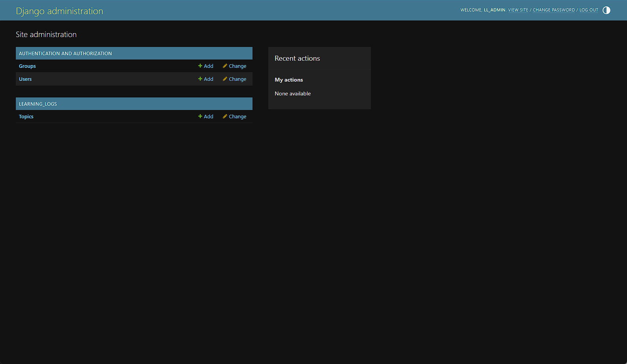
Task: Click the Log Out link
Action: [x=589, y=10]
